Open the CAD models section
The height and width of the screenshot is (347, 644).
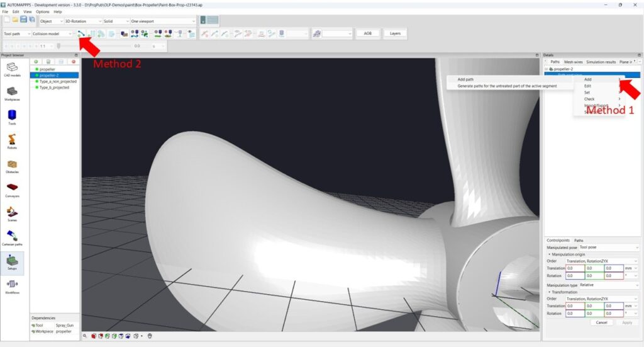[13, 69]
